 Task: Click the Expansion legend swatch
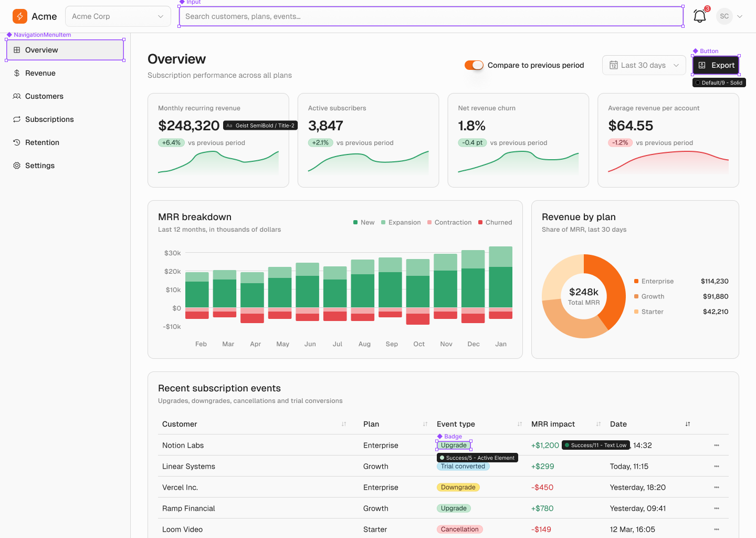click(x=383, y=222)
